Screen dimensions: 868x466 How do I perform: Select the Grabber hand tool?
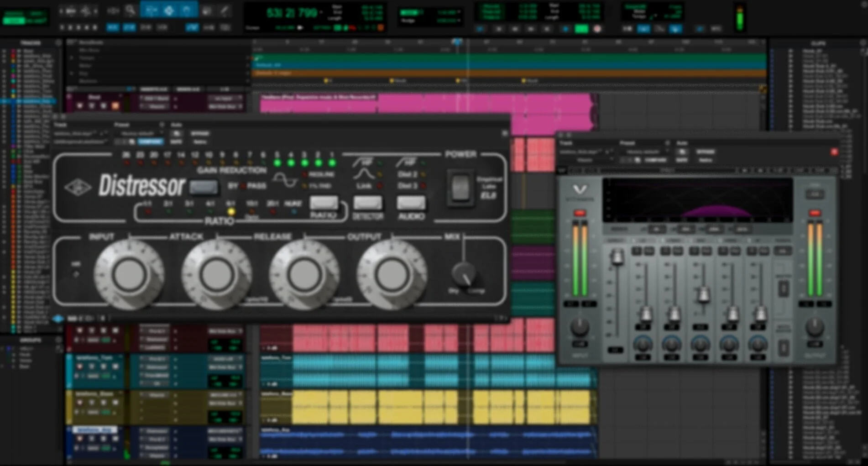coord(187,10)
